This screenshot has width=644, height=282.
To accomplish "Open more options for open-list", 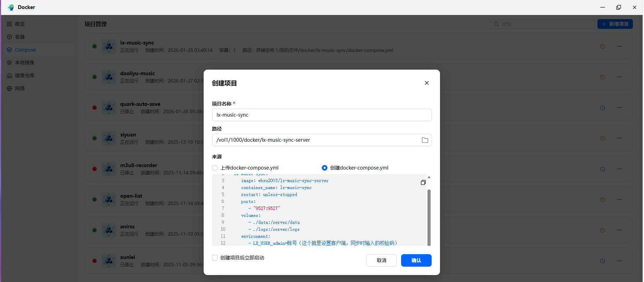I will coord(619,199).
